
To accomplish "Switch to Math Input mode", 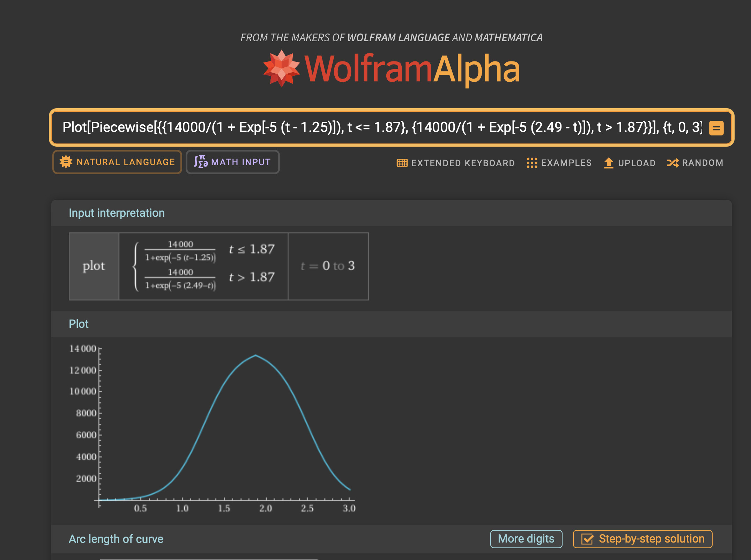I will pos(233,162).
